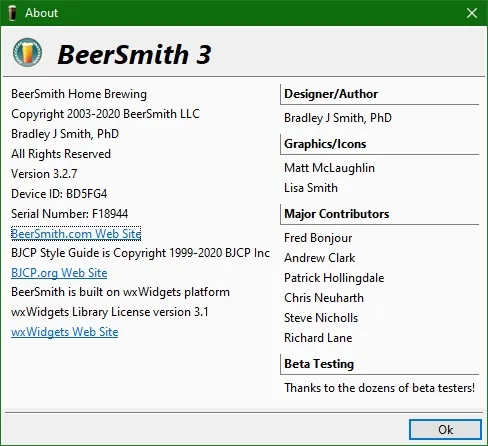This screenshot has width=488, height=446.
Task: Click Lisa Smith name
Action: coord(311,188)
